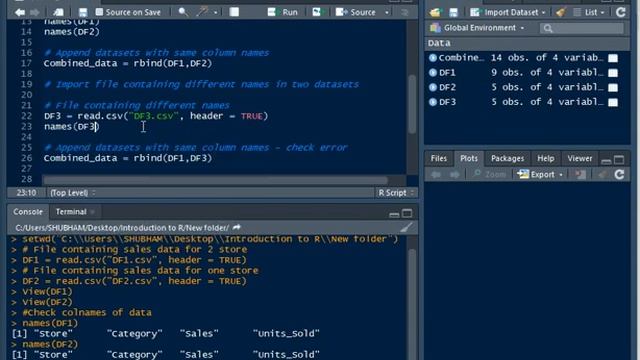Open the Export dropdown in Plots

pyautogui.click(x=540, y=175)
